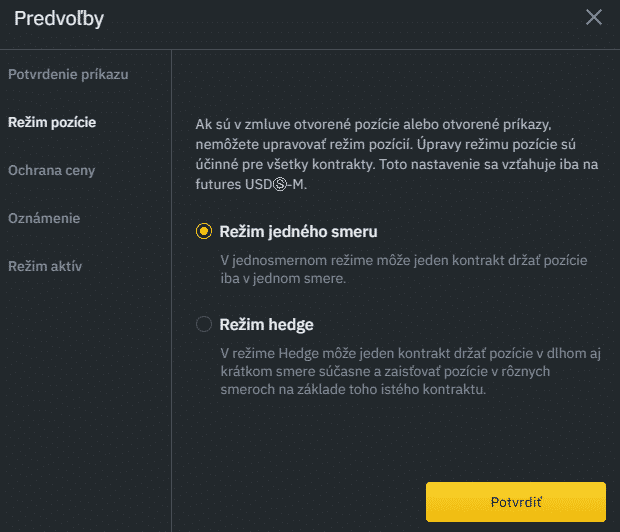Click the one-way mode description text
620x532 pixels.
point(404,269)
